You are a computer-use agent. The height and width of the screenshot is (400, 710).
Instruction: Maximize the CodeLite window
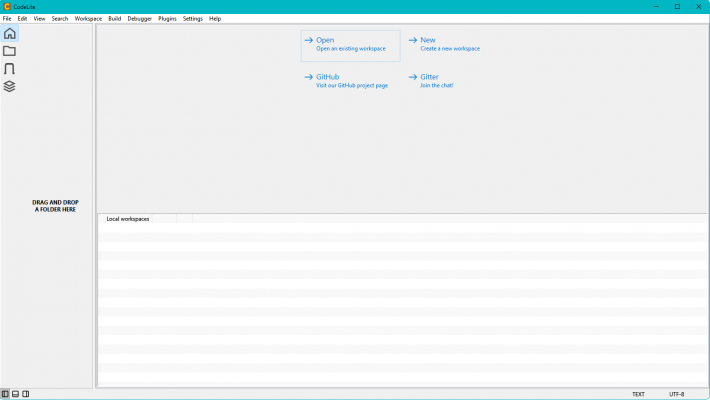[677, 7]
